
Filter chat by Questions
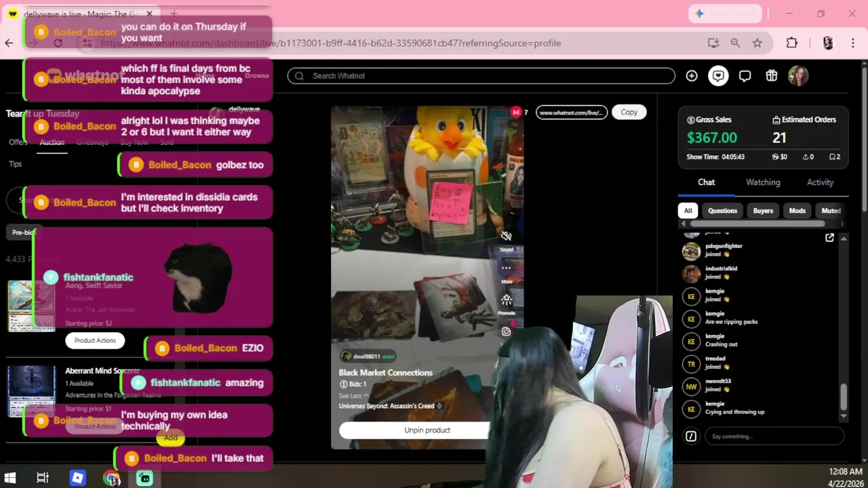click(722, 211)
